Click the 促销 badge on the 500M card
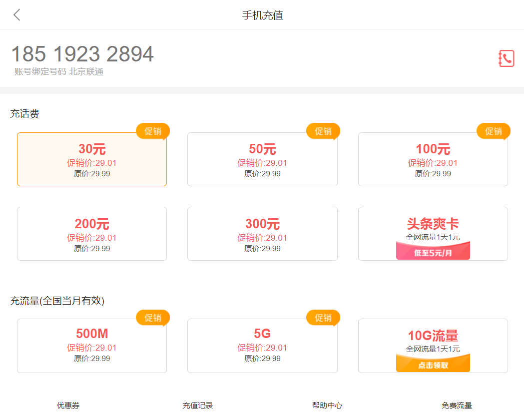This screenshot has width=524, height=420. [x=152, y=318]
